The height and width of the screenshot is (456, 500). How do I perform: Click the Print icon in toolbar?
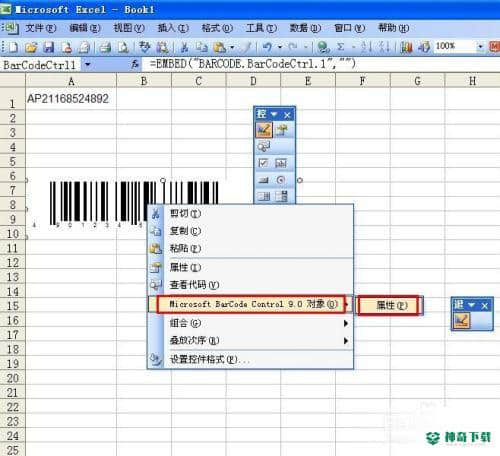click(105, 47)
